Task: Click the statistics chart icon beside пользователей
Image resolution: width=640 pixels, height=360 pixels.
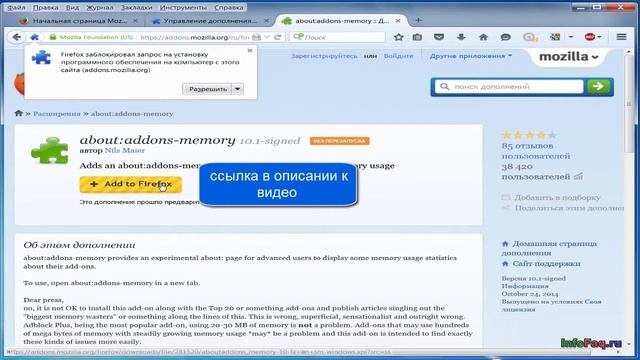Action: (578, 177)
